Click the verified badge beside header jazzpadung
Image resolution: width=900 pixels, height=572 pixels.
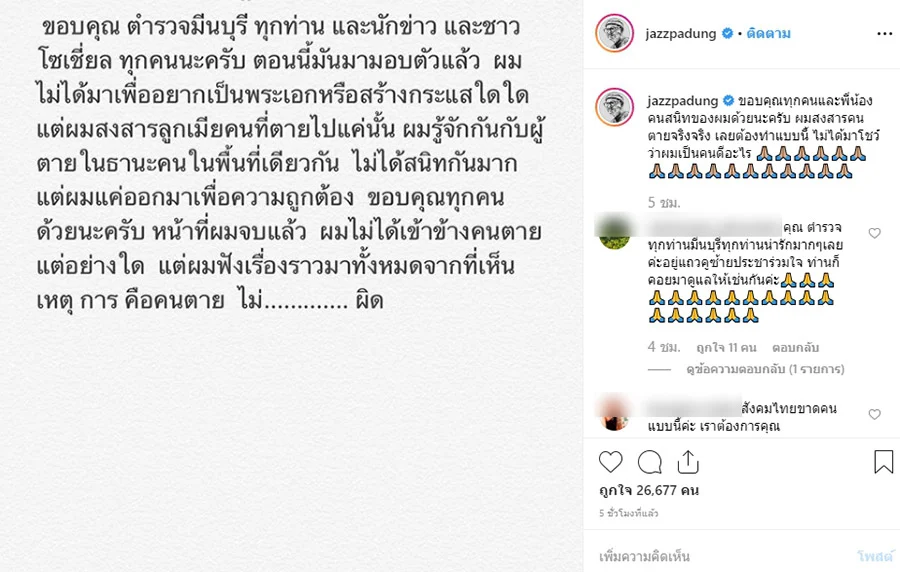click(x=727, y=33)
